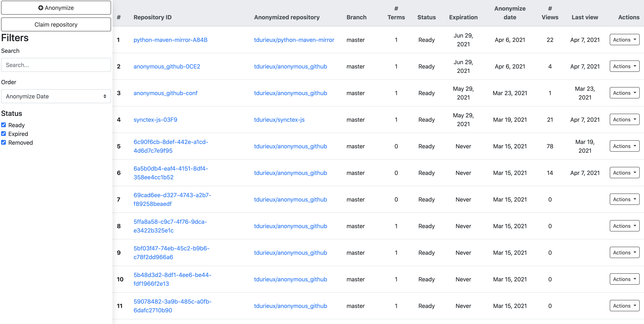Open synctex-js-03F9 repository link
This screenshot has height=324, width=644.
[155, 120]
